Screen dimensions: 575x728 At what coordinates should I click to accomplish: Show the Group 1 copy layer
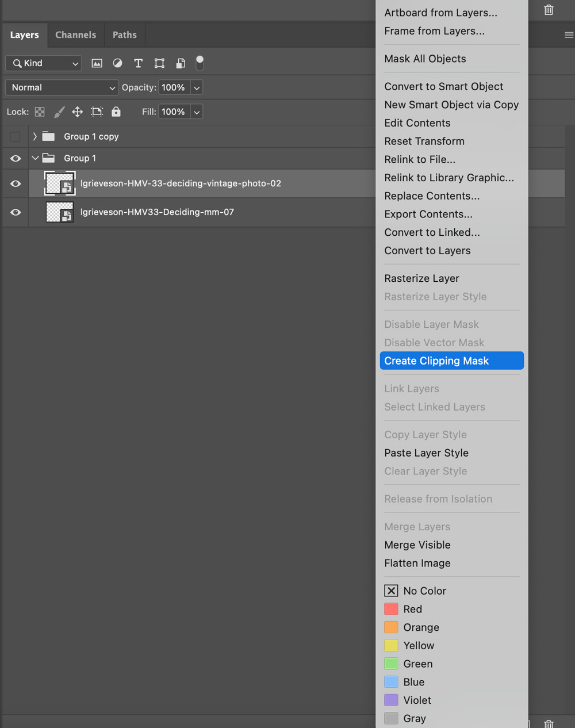click(x=15, y=136)
